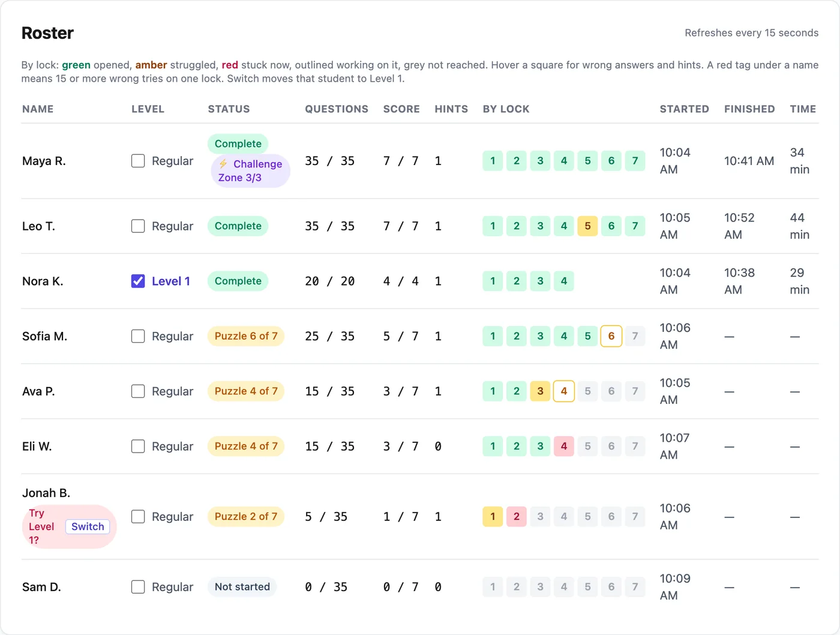Click Ava P.'s Puzzle 4 of 7 badge

[246, 391]
